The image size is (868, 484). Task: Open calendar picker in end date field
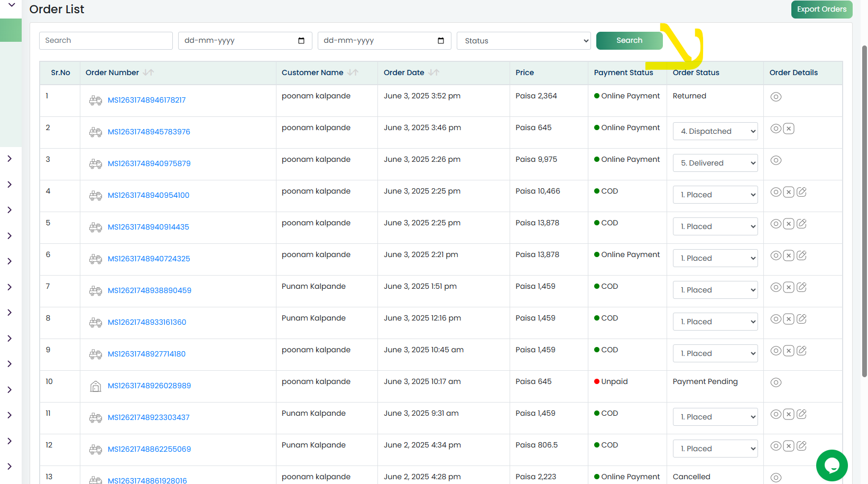441,41
